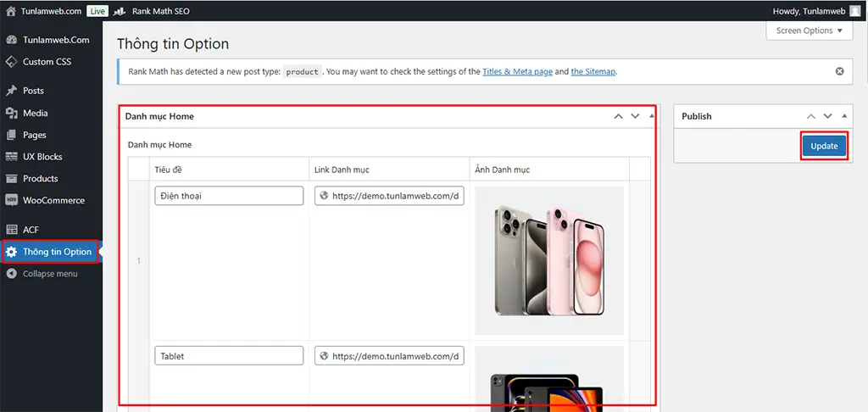The image size is (868, 412).
Task: Go to Posts in the sidebar
Action: pyautogui.click(x=33, y=90)
